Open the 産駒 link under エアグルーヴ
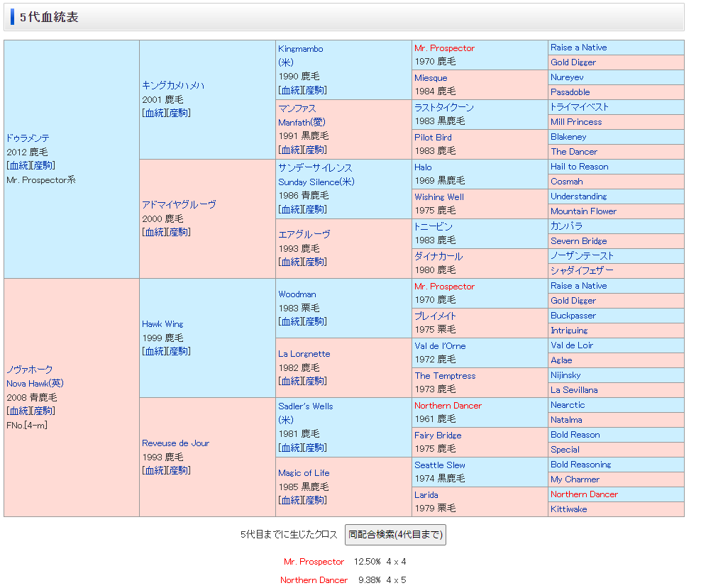701x588 pixels. pos(315,262)
